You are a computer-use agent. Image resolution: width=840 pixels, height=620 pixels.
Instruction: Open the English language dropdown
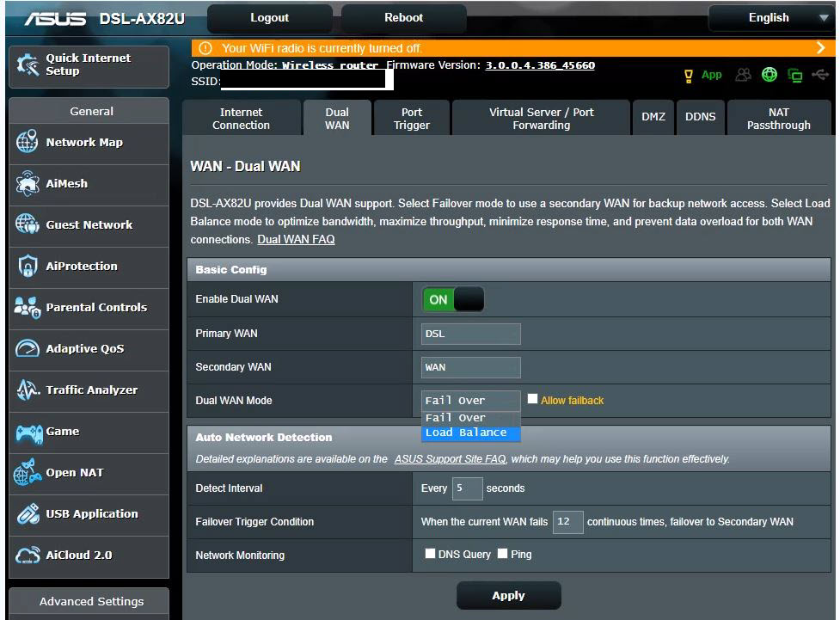point(770,18)
